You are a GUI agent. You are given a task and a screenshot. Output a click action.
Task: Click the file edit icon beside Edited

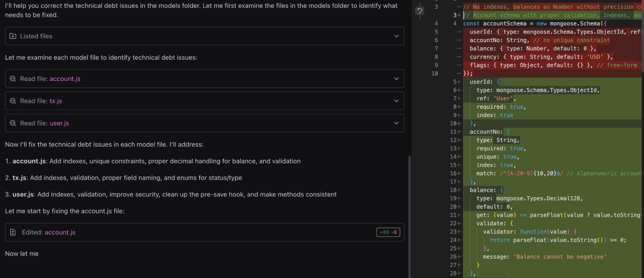click(13, 232)
